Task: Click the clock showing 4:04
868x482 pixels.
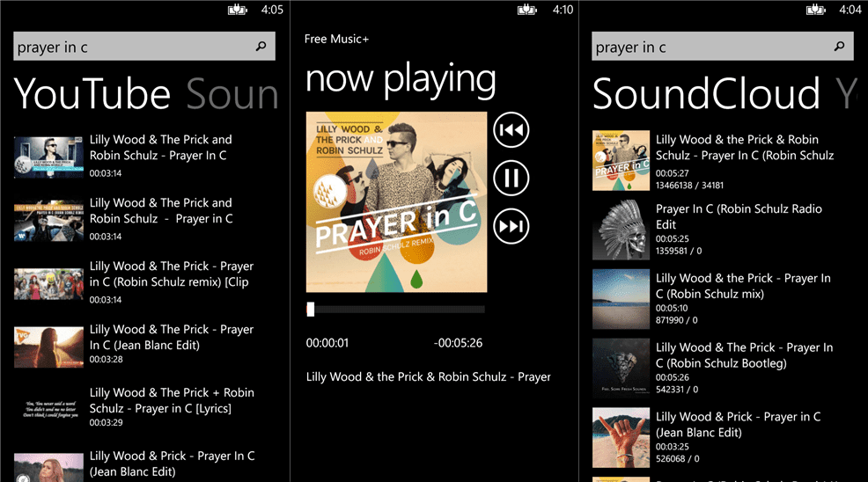Action: coord(850,10)
